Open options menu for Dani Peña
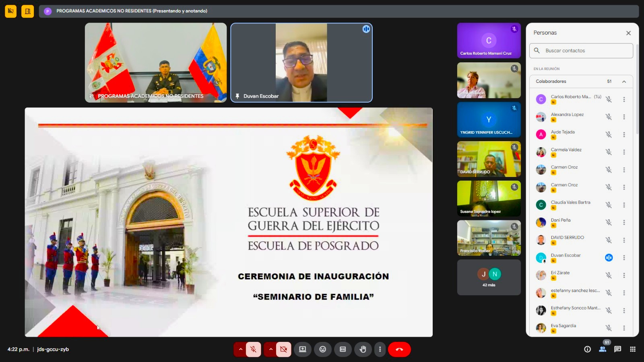 624,222
